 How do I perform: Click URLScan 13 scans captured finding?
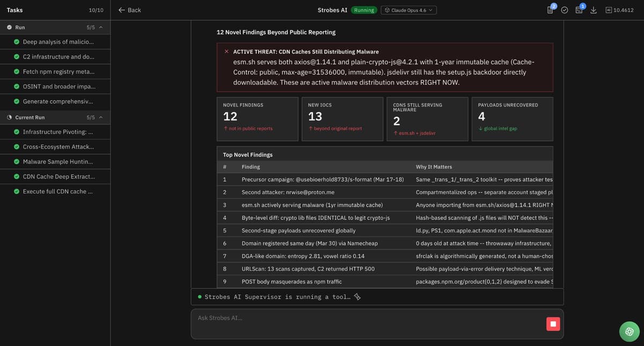pyautogui.click(x=385, y=269)
